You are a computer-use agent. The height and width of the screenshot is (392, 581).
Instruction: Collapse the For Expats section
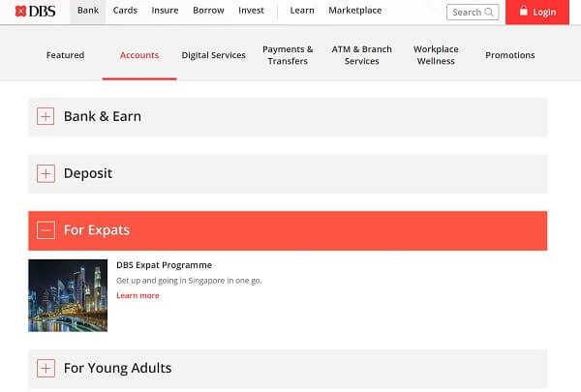46,230
